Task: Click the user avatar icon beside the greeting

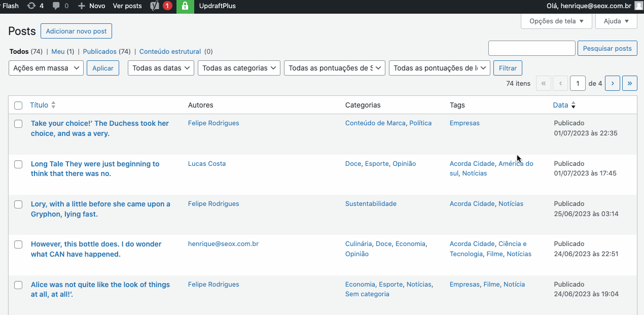Action: (638, 6)
